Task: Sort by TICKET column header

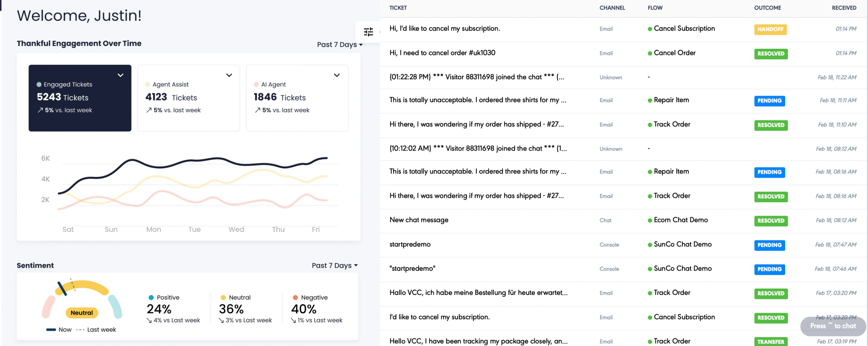Action: point(398,8)
